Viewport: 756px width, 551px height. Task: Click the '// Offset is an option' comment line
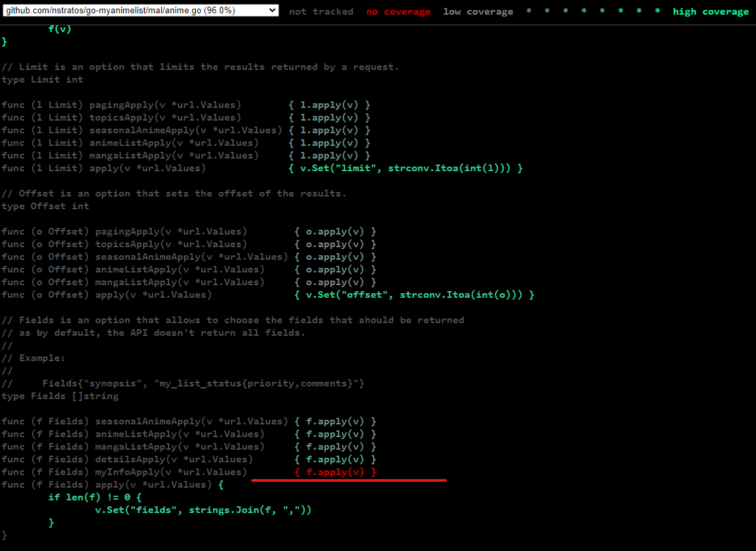pyautogui.click(x=174, y=193)
